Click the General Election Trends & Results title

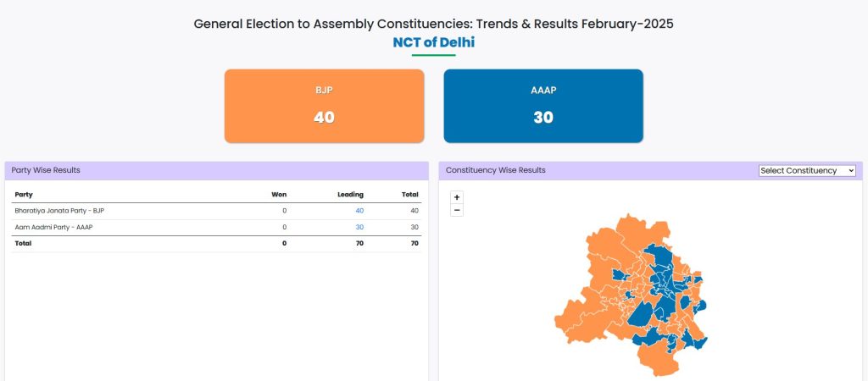[433, 24]
